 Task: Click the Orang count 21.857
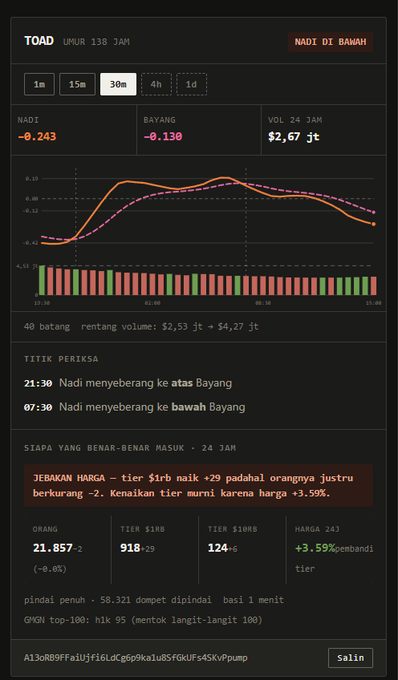[x=52, y=548]
